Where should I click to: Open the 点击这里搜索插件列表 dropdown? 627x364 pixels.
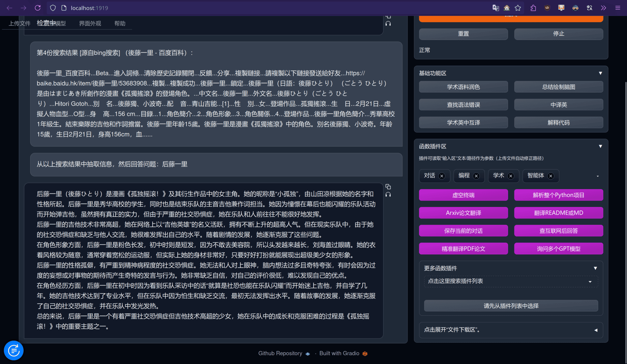tap(511, 281)
